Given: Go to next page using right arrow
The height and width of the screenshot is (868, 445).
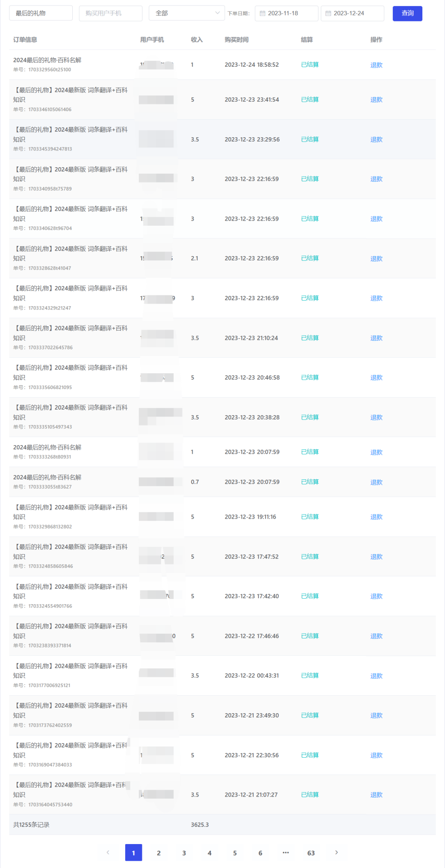Looking at the screenshot, I should point(336,852).
